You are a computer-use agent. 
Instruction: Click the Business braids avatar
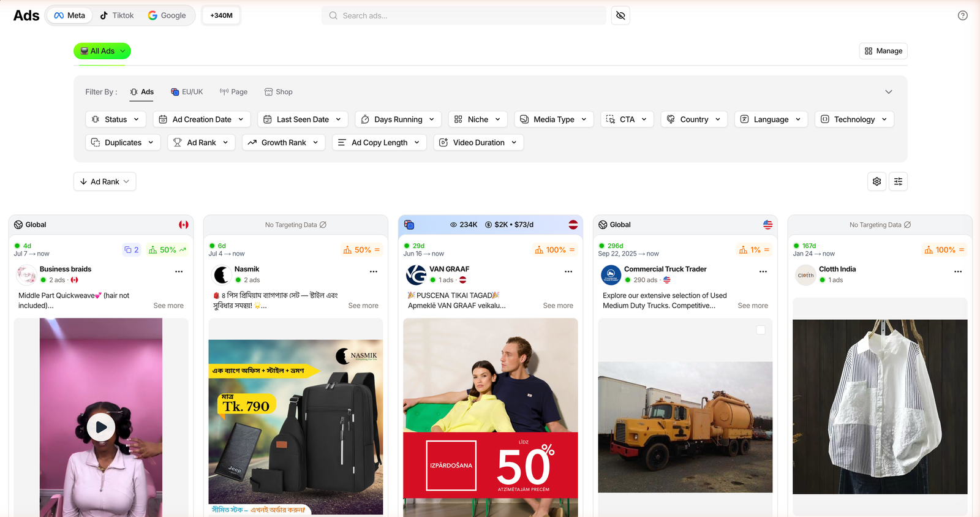pos(26,275)
